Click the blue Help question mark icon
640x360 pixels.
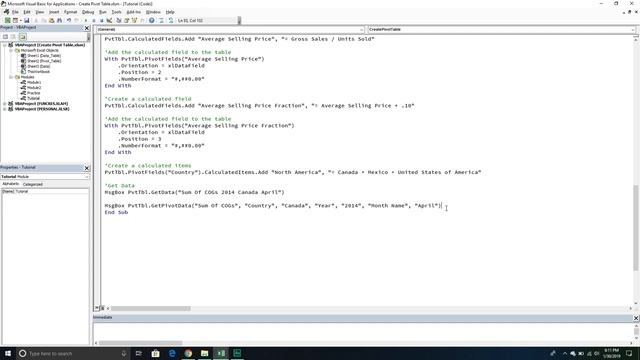coord(151,20)
